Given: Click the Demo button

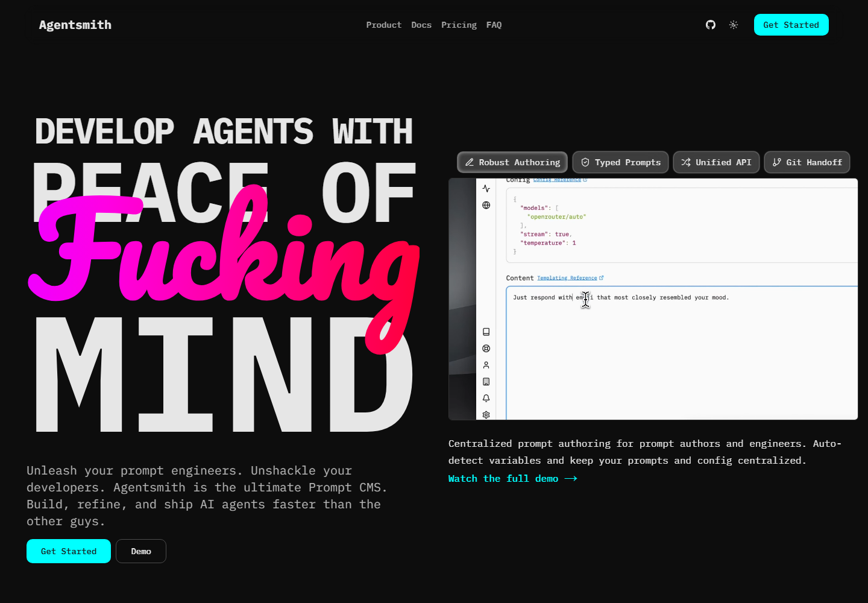Looking at the screenshot, I should 141,551.
